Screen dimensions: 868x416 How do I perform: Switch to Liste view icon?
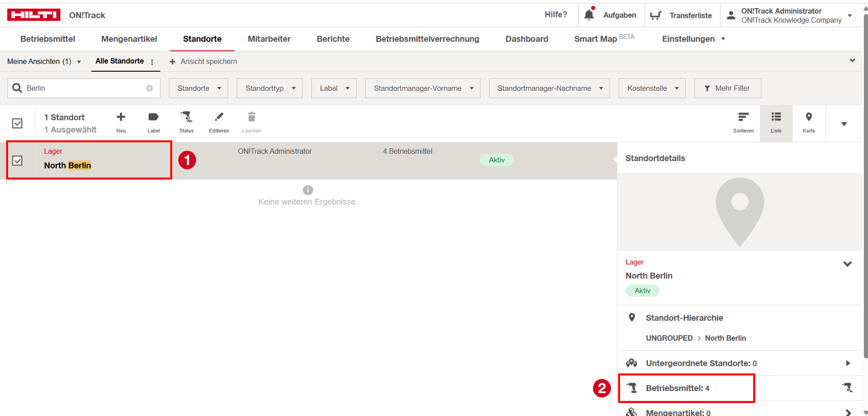point(776,117)
